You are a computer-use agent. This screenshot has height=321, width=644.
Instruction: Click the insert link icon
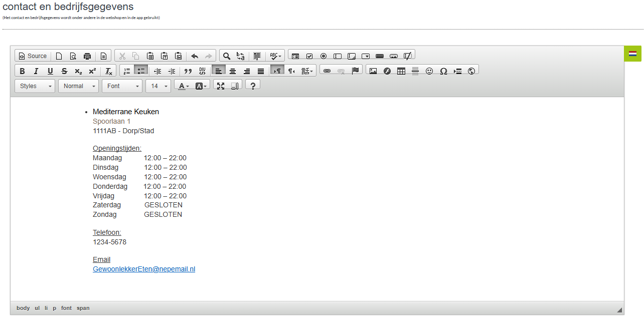coord(327,71)
